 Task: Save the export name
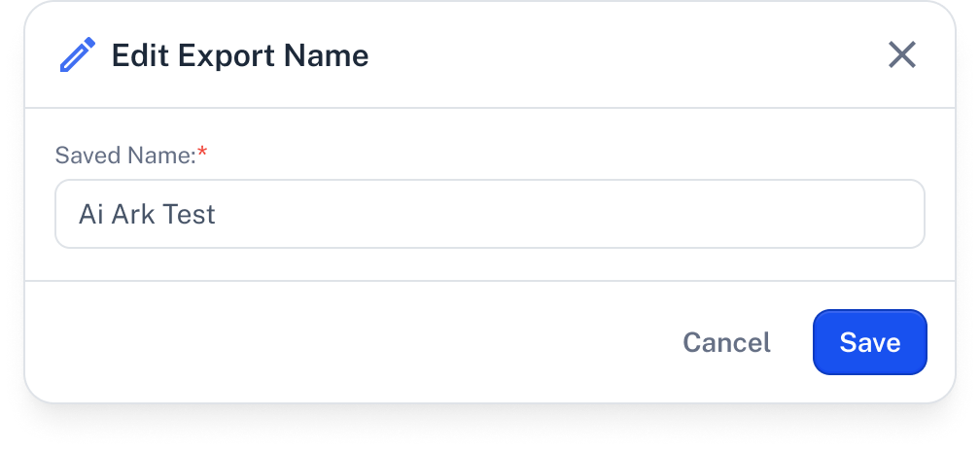coord(869,342)
